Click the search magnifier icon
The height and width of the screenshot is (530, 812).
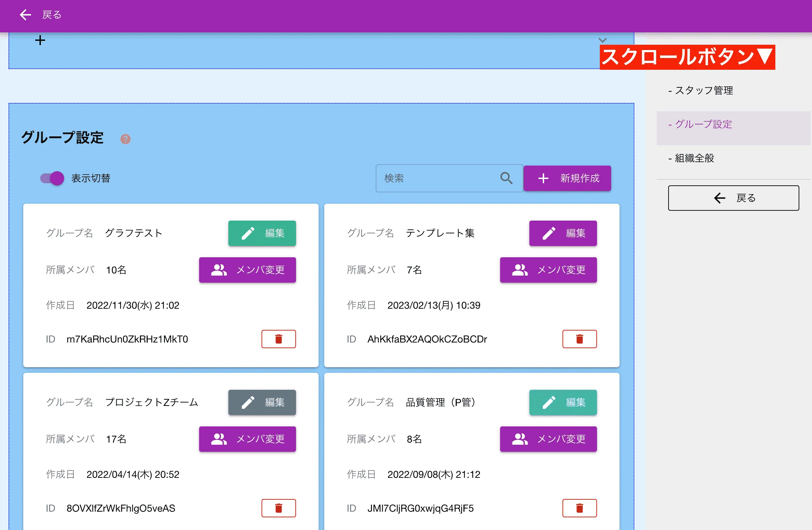point(506,178)
